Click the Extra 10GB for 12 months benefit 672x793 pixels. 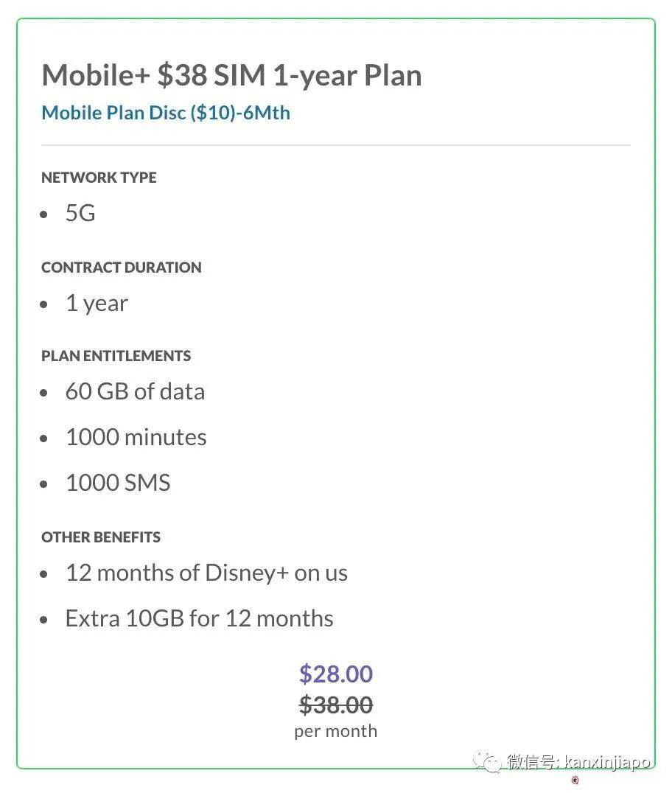(x=199, y=618)
